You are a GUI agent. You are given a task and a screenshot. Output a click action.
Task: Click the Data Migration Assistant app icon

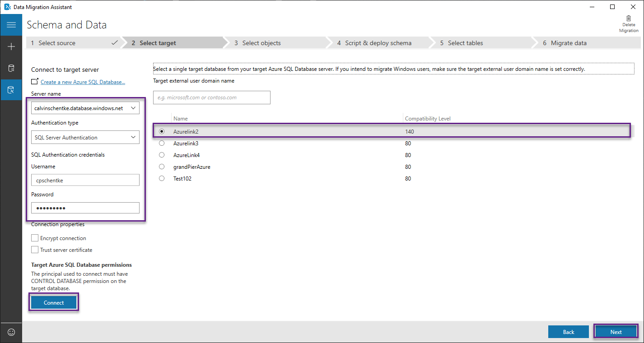point(7,7)
